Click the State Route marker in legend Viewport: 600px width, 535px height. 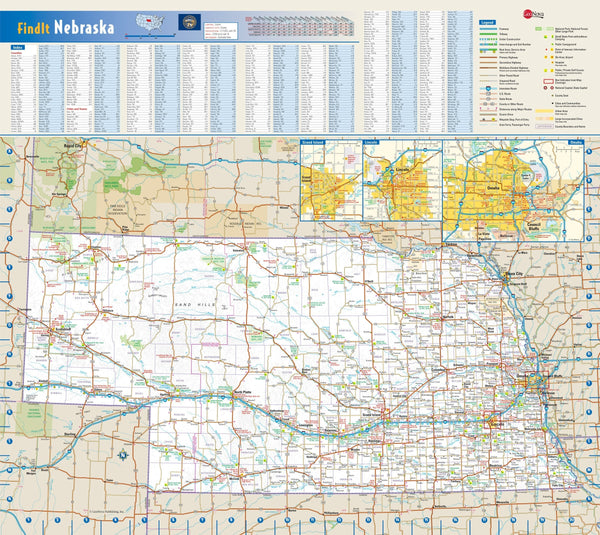click(488, 99)
